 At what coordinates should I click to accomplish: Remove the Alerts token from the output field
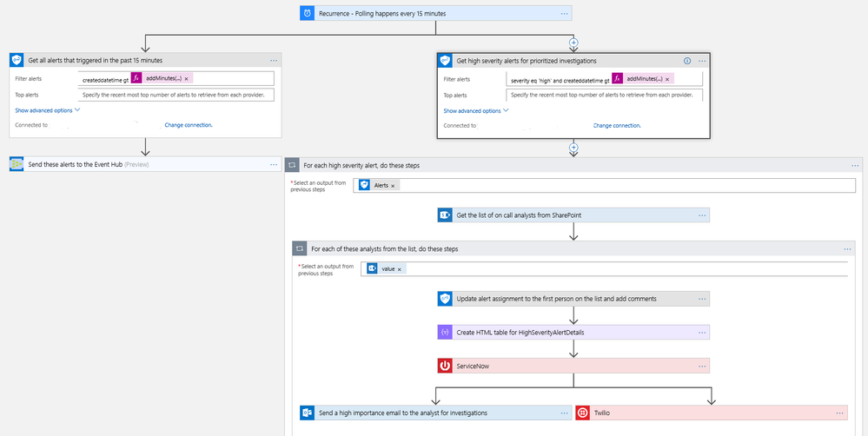coord(393,185)
